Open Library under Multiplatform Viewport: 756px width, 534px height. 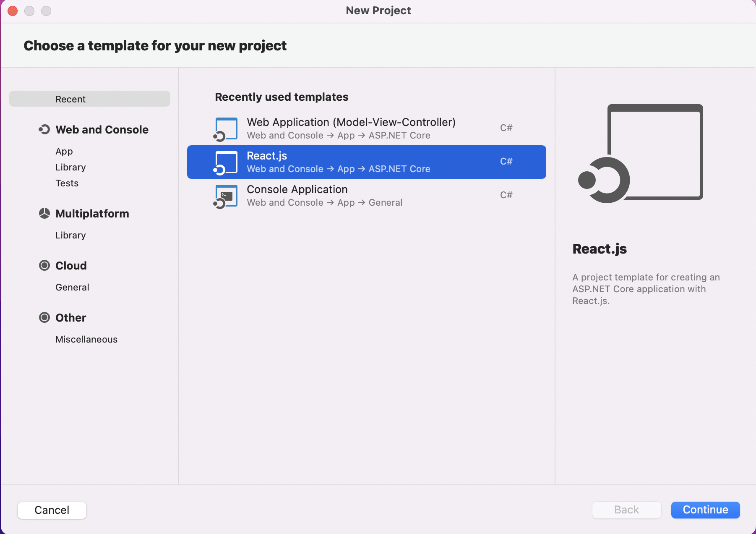(x=70, y=235)
